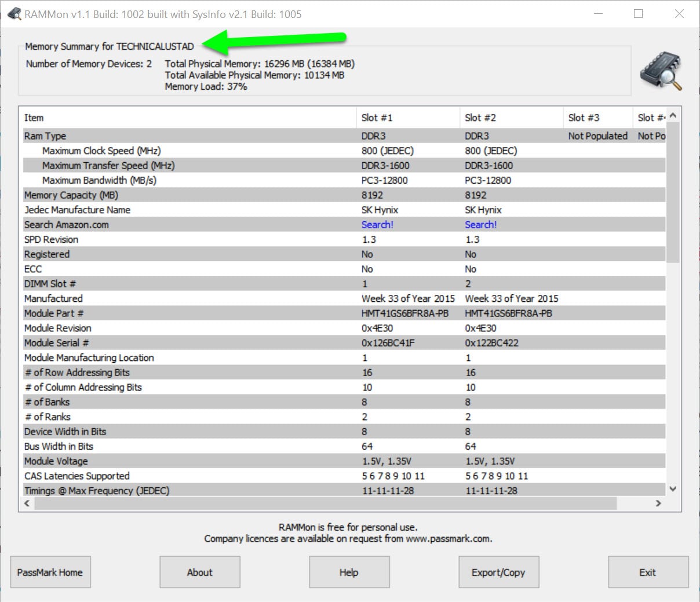Select DIMM Slot # row
700x602 pixels.
coord(343,284)
